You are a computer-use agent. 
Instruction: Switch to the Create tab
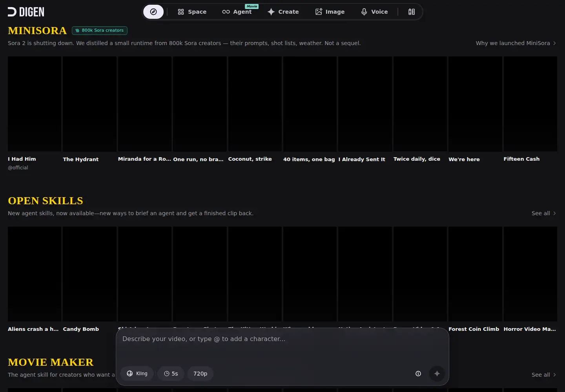point(283,12)
